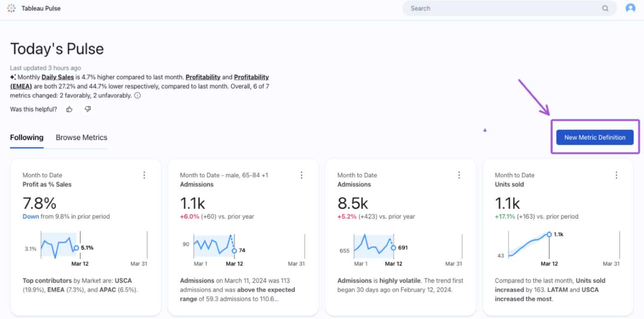644x319 pixels.
Task: Click the Tableau Pulse header title
Action: click(x=41, y=8)
